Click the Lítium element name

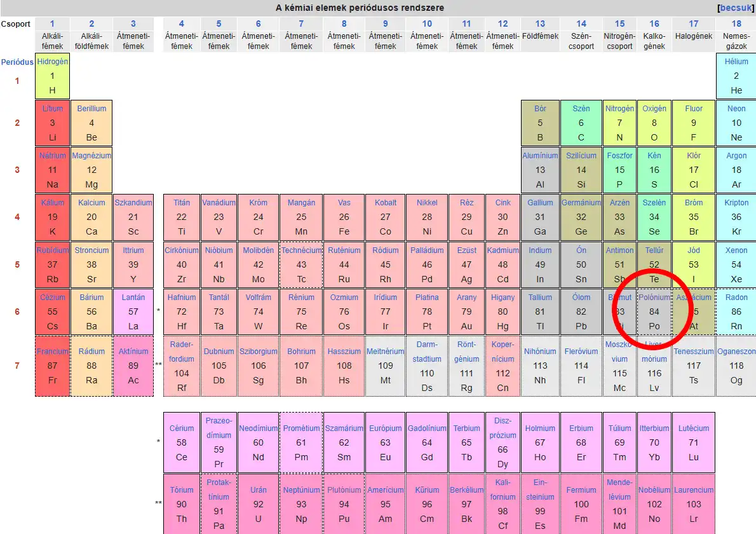tap(52, 109)
